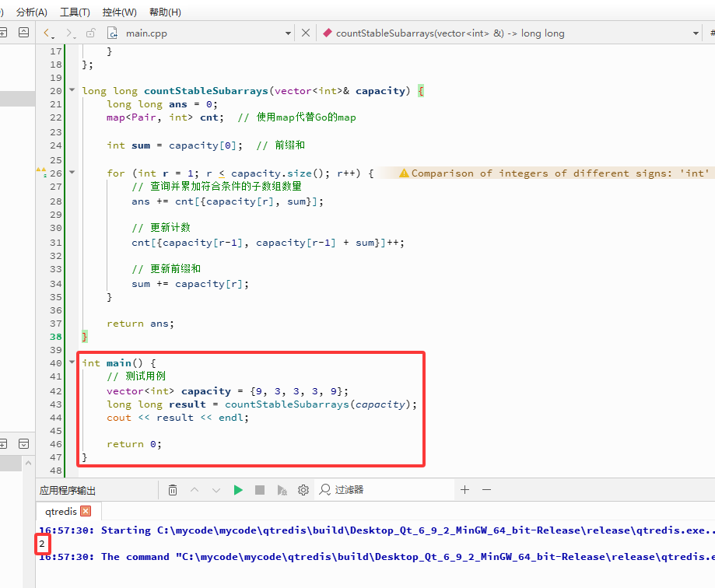This screenshot has height=588, width=715.
Task: Click the 'Comparison of integers' warning annotation
Action: click(560, 173)
